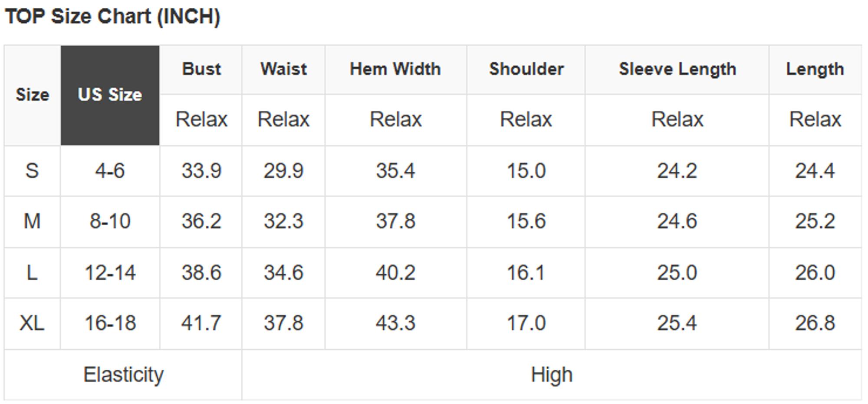
Task: Select the Bust column header
Action: pos(201,69)
